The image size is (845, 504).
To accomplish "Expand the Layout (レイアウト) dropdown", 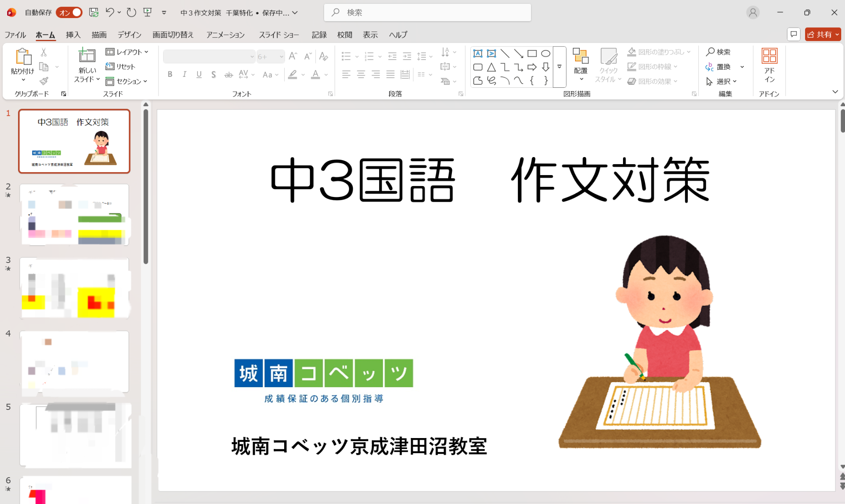I will [x=127, y=52].
